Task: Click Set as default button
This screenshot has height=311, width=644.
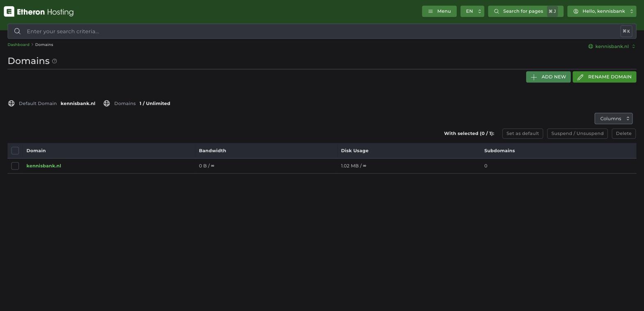Action: tap(522, 134)
